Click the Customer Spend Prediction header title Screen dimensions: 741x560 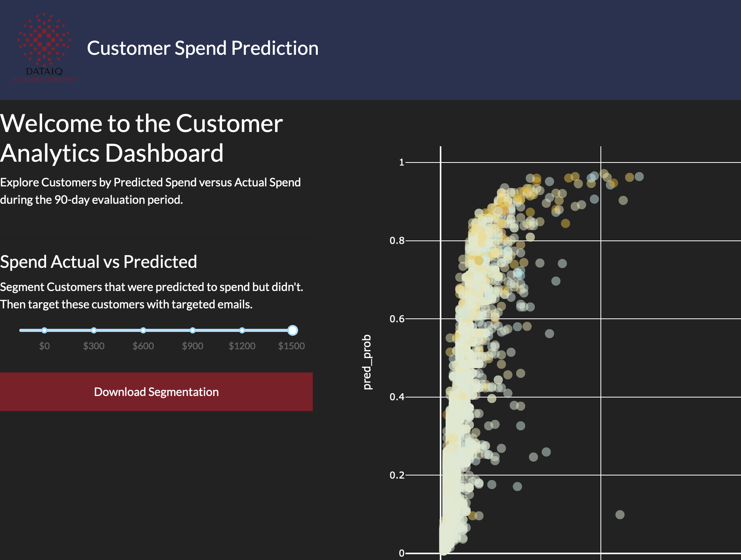[x=203, y=48]
